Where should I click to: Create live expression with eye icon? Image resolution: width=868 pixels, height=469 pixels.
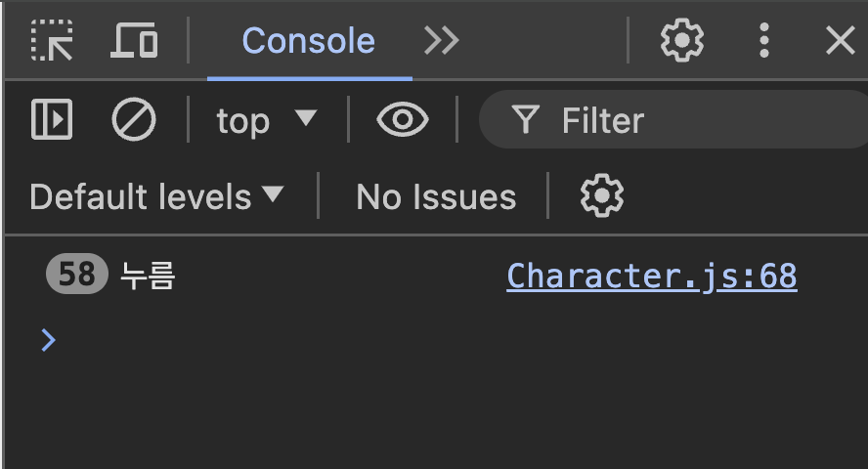click(x=403, y=120)
